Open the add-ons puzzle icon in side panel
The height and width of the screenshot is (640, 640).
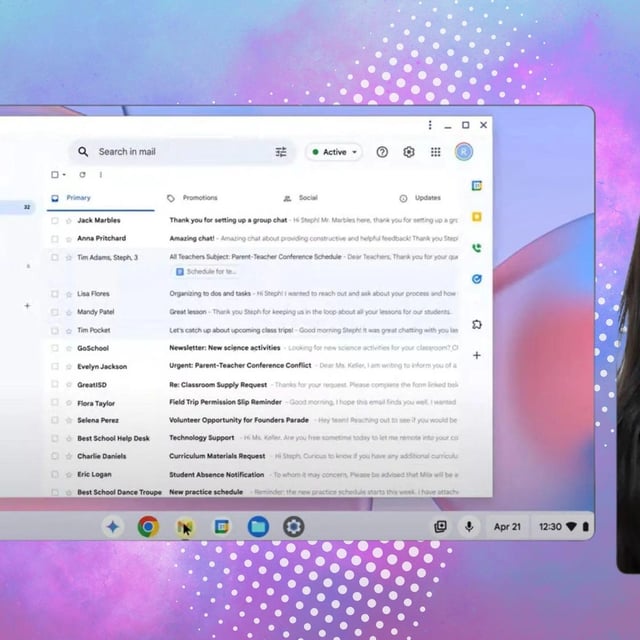click(x=477, y=324)
